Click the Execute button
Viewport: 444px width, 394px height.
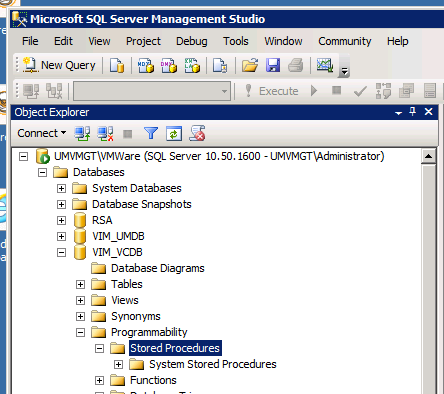272,91
